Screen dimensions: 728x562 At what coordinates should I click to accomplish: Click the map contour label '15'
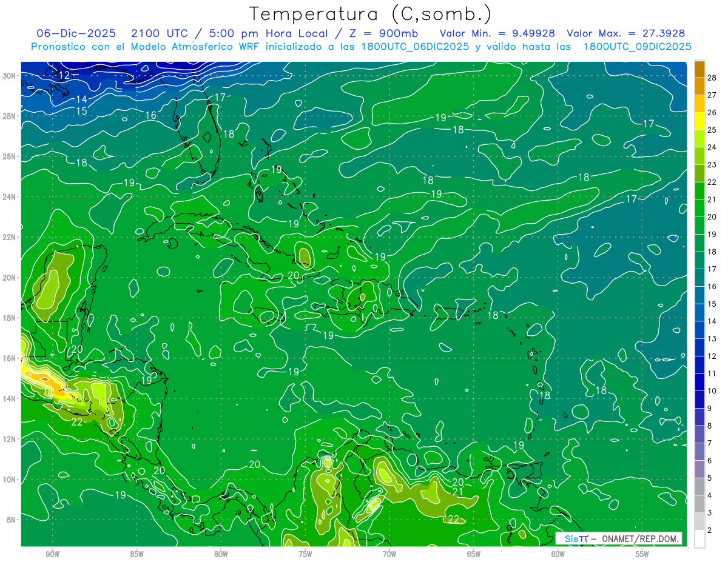click(81, 111)
